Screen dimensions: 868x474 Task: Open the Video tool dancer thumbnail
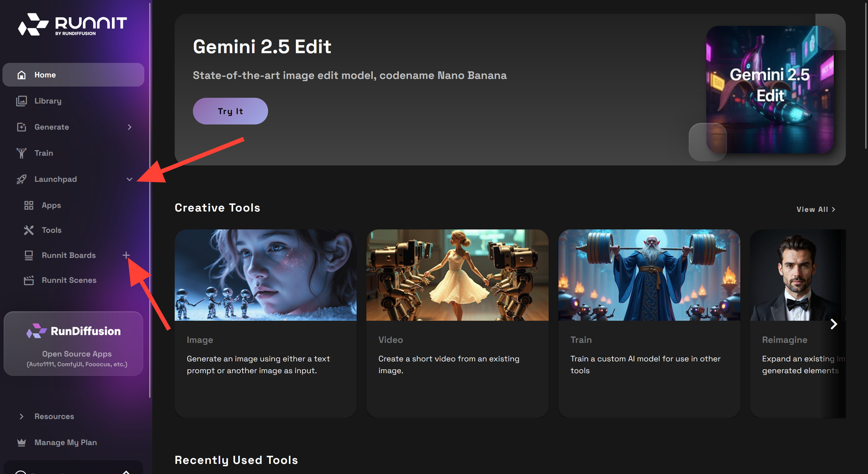pyautogui.click(x=457, y=275)
